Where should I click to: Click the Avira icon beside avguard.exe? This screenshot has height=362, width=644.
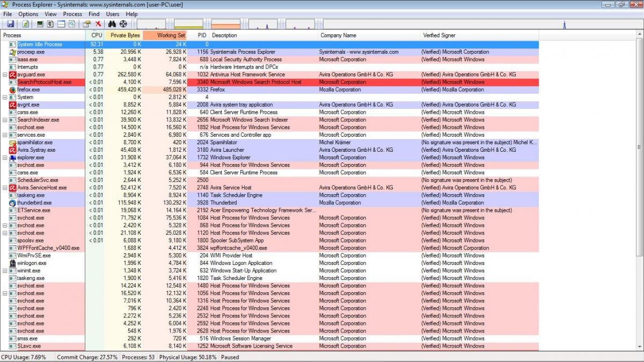(x=13, y=75)
